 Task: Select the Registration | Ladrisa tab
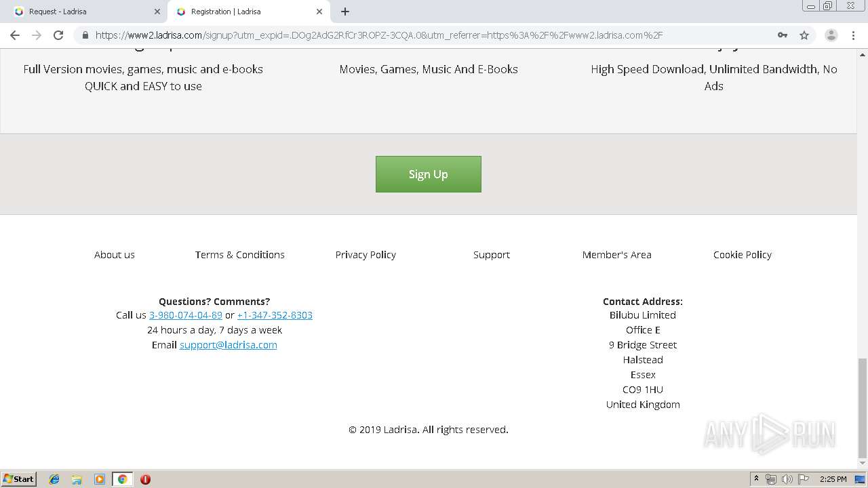click(248, 12)
